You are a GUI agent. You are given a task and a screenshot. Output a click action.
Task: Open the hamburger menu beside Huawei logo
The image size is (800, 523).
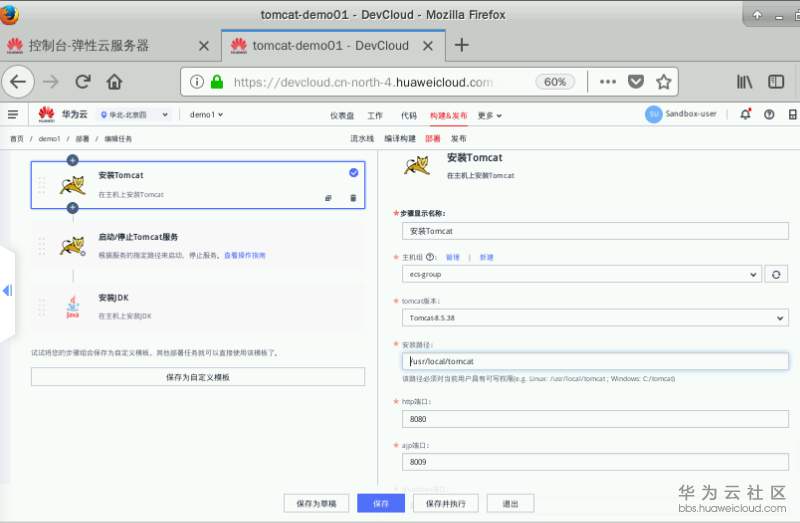tap(13, 115)
